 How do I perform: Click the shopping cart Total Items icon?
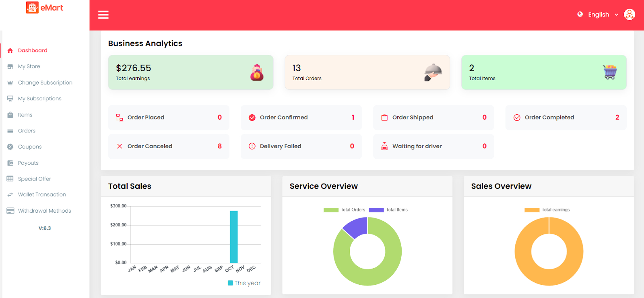coord(610,72)
